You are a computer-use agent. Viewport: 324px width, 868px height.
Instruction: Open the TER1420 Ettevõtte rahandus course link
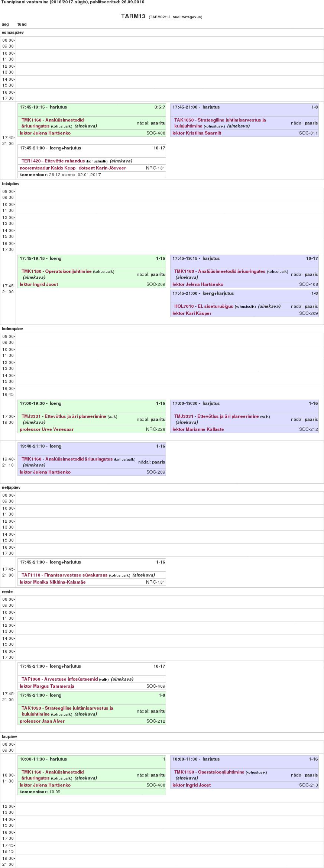53,161
